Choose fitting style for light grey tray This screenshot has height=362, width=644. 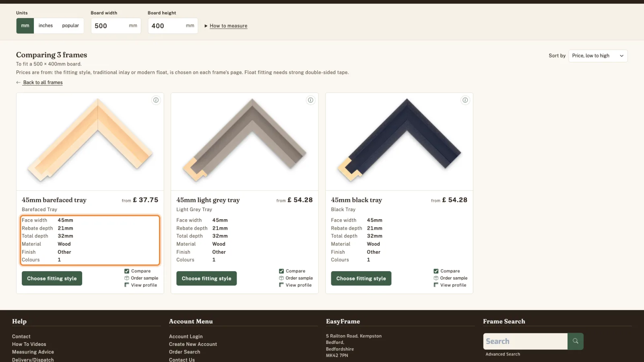tap(206, 278)
